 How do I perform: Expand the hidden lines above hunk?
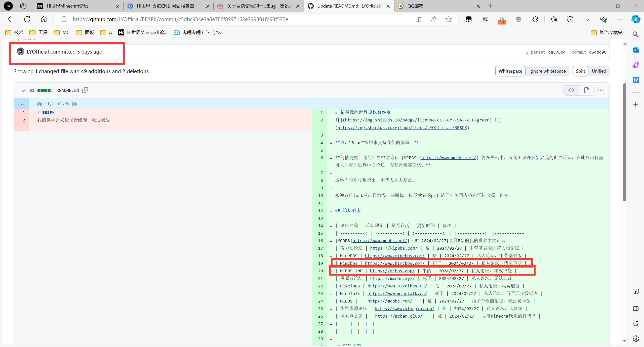tap(21, 104)
